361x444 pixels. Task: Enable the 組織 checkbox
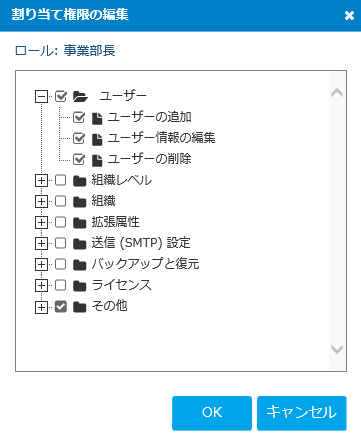click(61, 201)
